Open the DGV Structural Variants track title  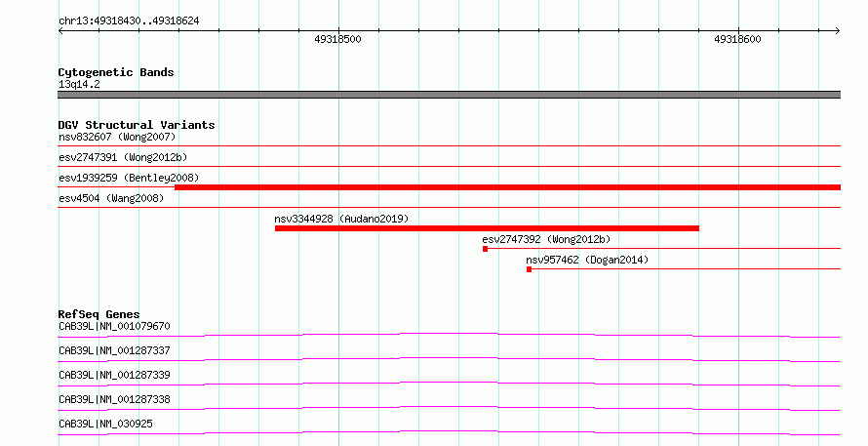tap(137, 125)
